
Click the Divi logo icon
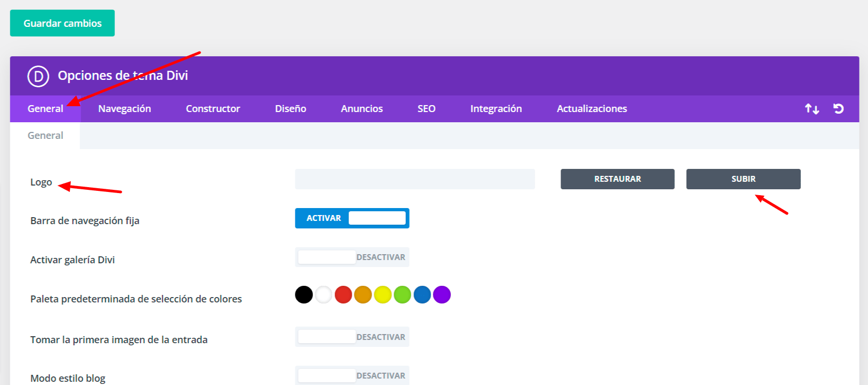[38, 76]
